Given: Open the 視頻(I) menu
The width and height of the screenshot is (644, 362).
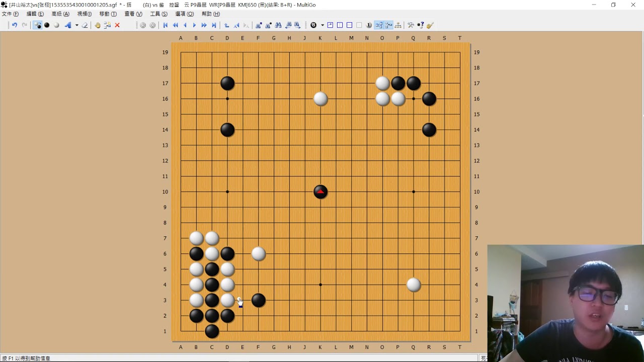Looking at the screenshot, I should click(x=85, y=14).
